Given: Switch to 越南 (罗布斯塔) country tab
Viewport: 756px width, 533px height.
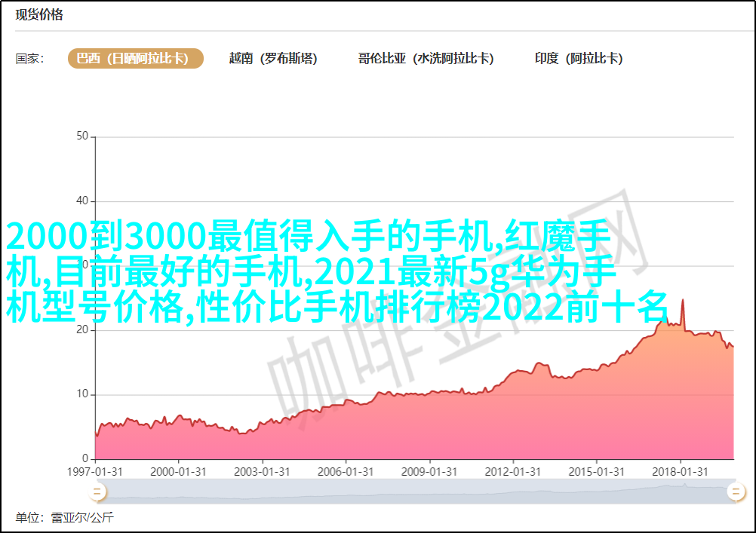Looking at the screenshot, I should click(x=273, y=58).
